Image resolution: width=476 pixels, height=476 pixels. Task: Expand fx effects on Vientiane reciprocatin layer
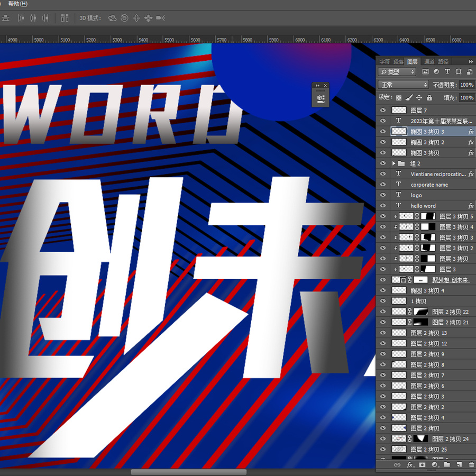[x=471, y=174]
